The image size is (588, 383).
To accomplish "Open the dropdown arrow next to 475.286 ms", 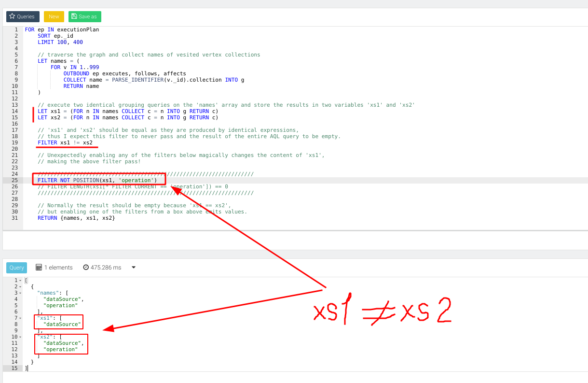I will [133, 267].
